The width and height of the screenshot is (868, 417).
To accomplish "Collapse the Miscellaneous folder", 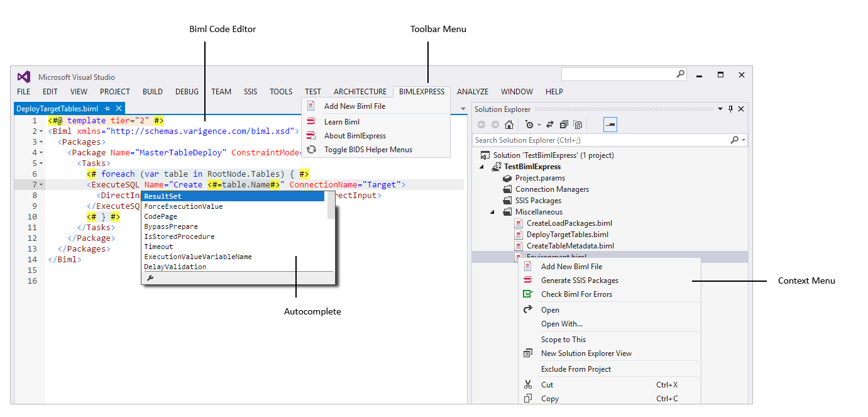I will coord(493,211).
